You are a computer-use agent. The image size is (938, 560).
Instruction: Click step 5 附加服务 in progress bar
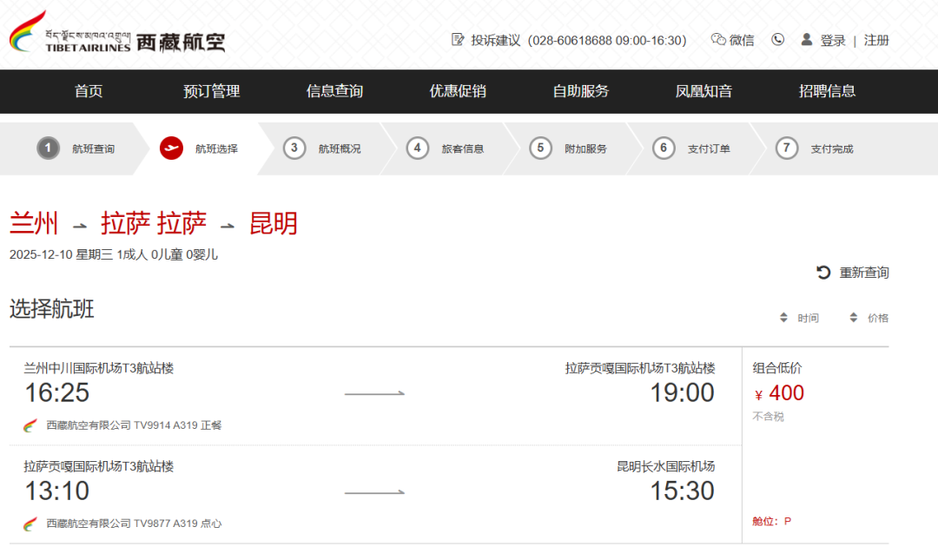point(540,148)
